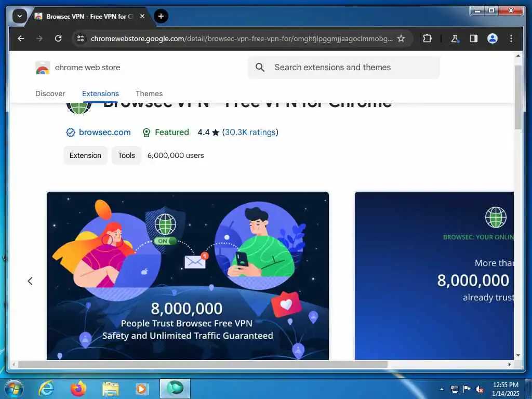The height and width of the screenshot is (399, 532).
Task: Open Windows Media Player on taskbar
Action: tap(141, 389)
